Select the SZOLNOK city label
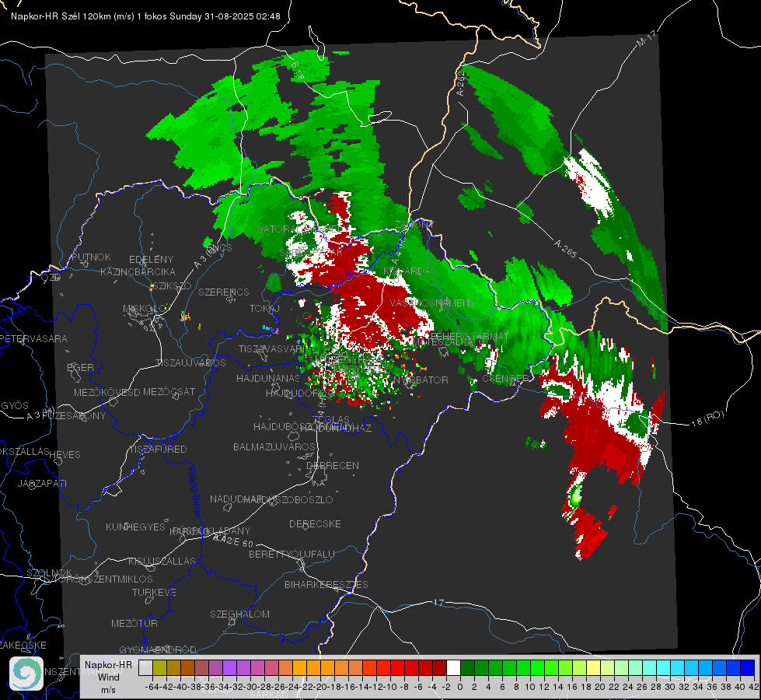761x700 pixels. pyautogui.click(x=50, y=572)
